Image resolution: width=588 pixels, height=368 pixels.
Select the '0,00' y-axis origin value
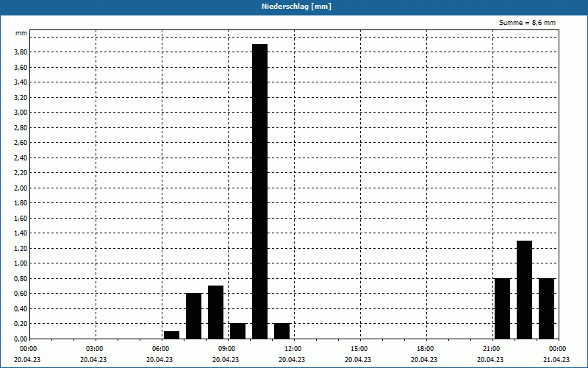click(21, 339)
